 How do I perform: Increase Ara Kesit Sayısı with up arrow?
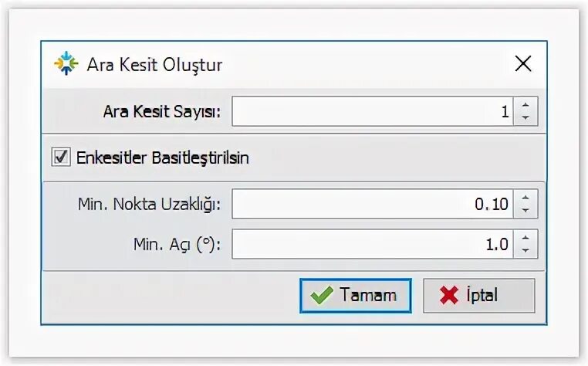525,106
